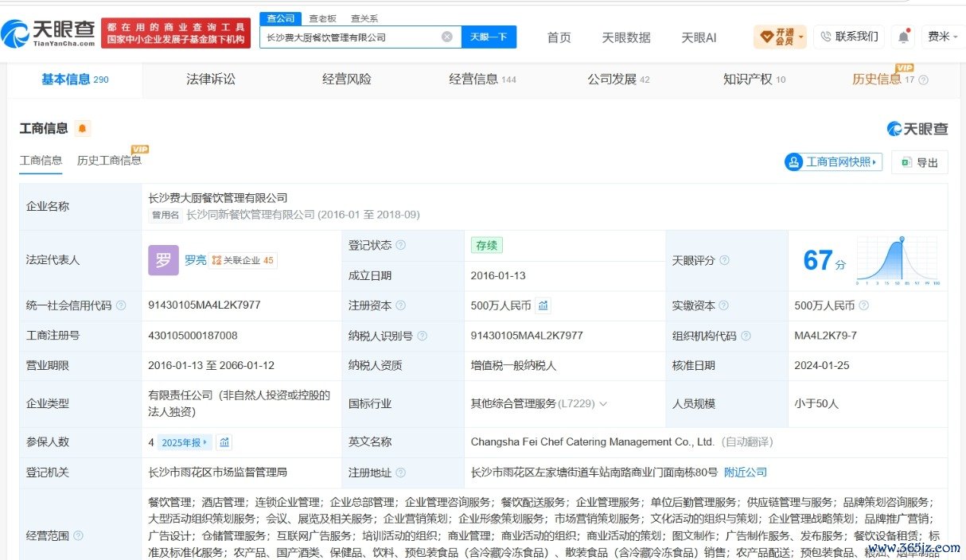Open 天眼数据 in the top navigation
The height and width of the screenshot is (560, 966).
(x=625, y=37)
